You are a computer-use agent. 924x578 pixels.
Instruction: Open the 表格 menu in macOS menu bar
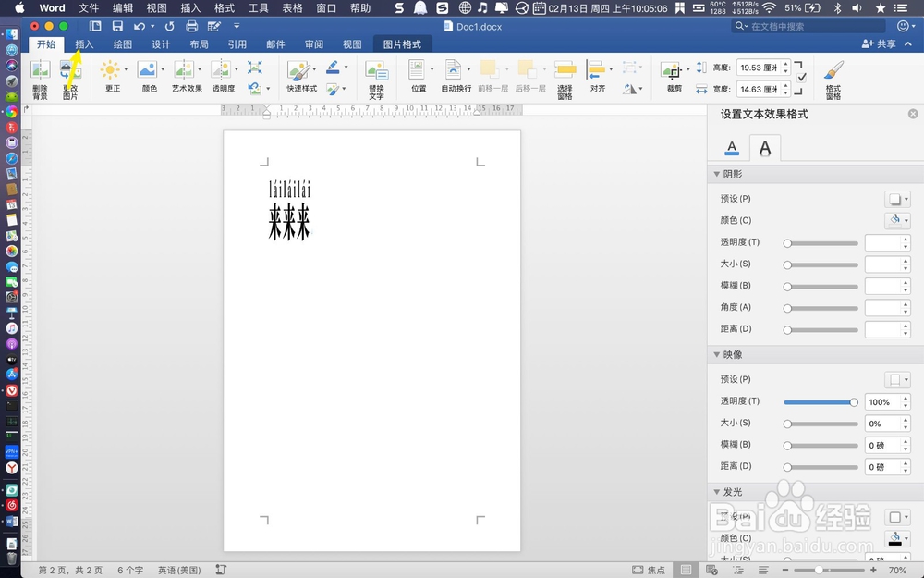point(292,8)
